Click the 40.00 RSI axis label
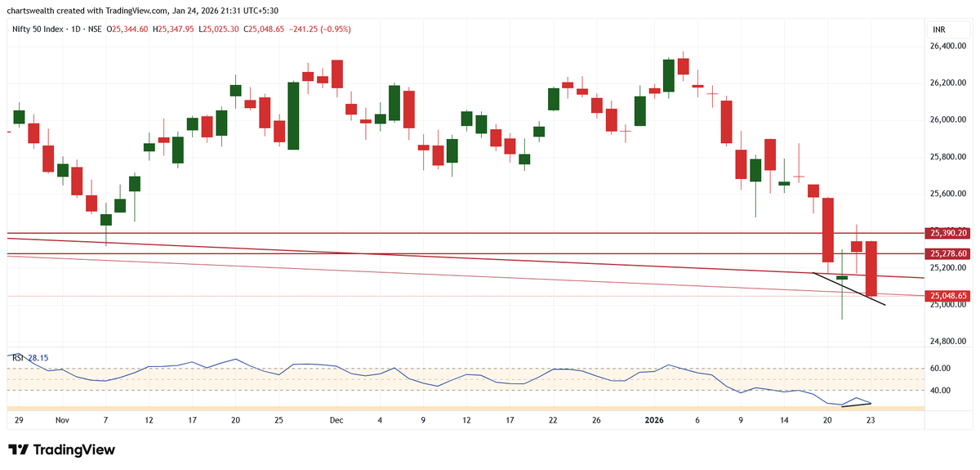The image size is (980, 470). click(x=941, y=390)
